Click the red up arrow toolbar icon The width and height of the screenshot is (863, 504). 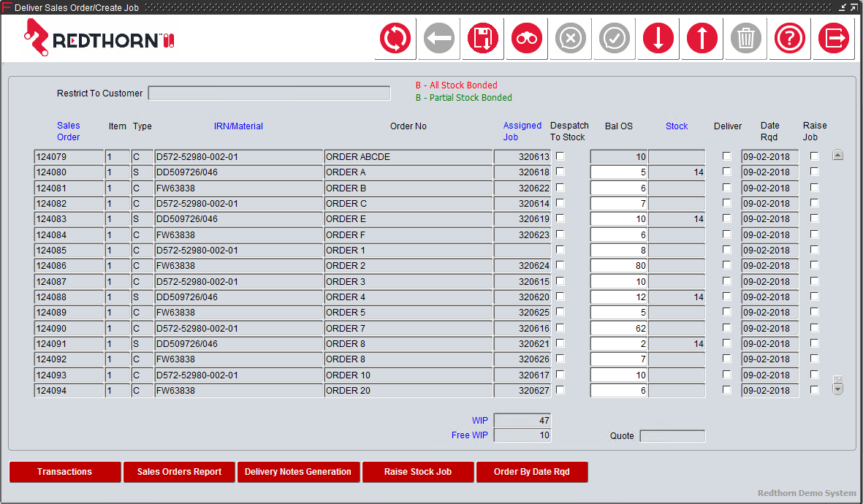point(702,38)
